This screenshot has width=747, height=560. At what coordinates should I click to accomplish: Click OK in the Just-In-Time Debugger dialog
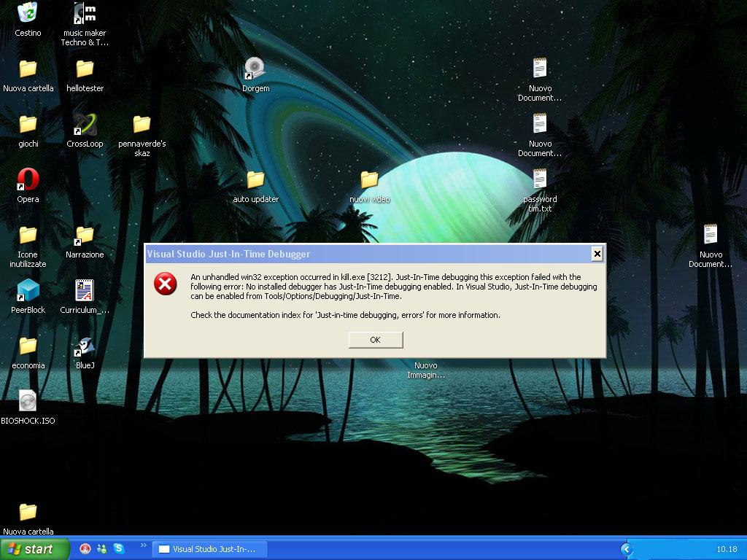pyautogui.click(x=376, y=340)
